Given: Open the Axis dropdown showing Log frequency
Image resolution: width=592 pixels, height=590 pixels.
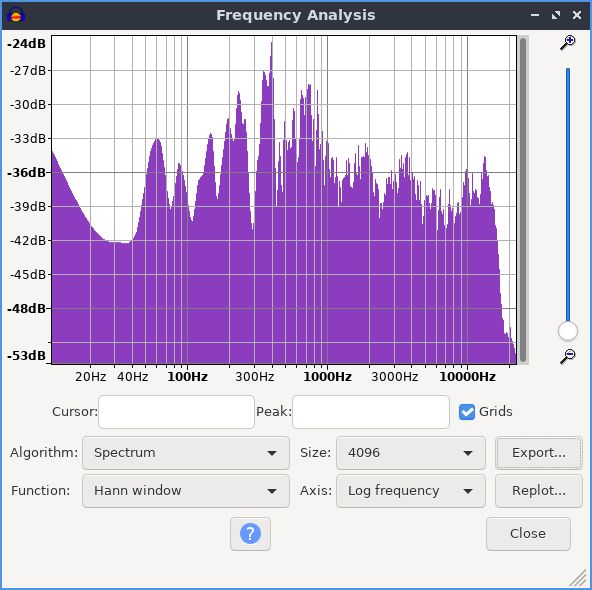Looking at the screenshot, I should [x=410, y=491].
